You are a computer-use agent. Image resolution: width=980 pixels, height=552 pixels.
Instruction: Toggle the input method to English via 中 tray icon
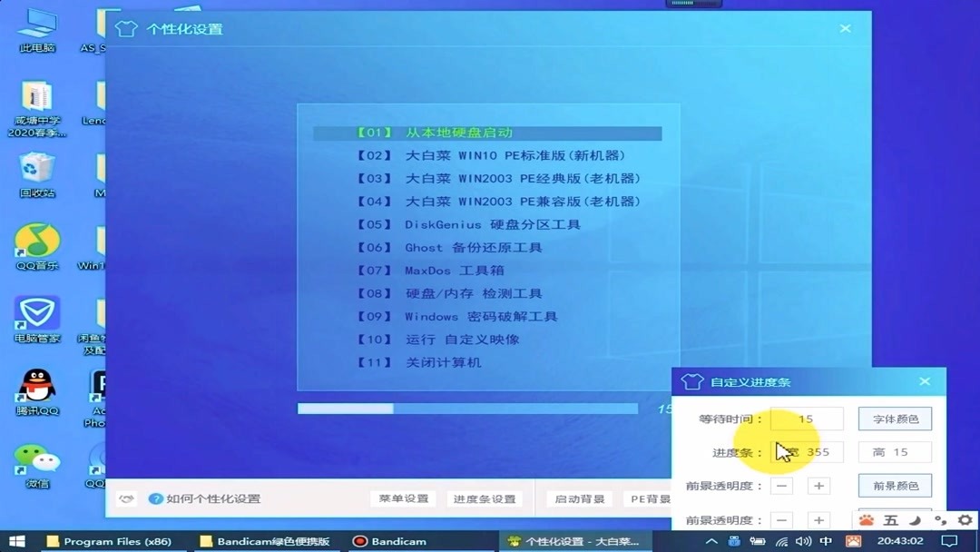[x=827, y=539]
